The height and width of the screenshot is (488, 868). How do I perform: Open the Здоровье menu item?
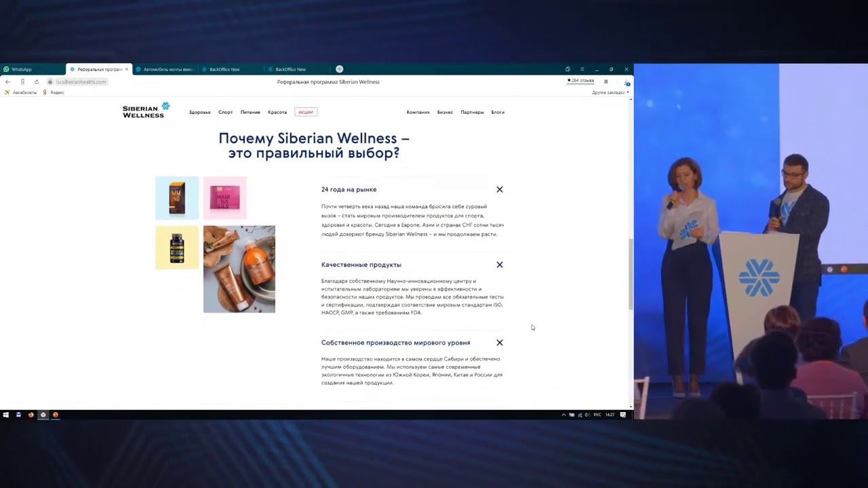[199, 112]
